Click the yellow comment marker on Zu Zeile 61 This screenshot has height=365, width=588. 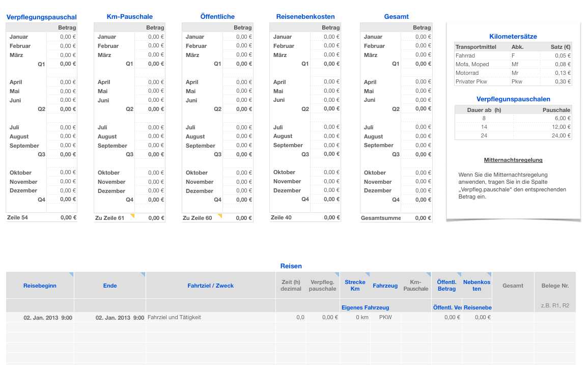[132, 216]
